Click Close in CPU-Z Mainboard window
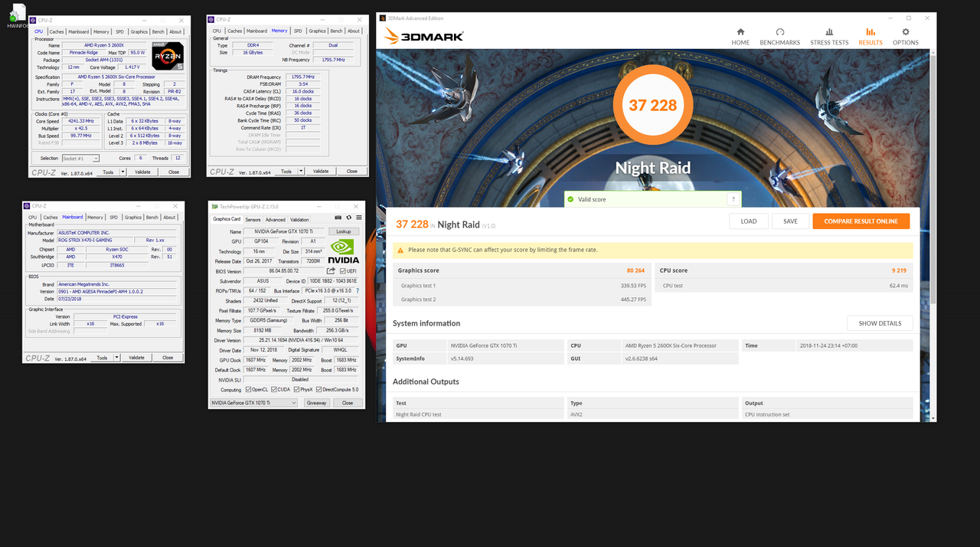The height and width of the screenshot is (547, 980). [x=168, y=357]
